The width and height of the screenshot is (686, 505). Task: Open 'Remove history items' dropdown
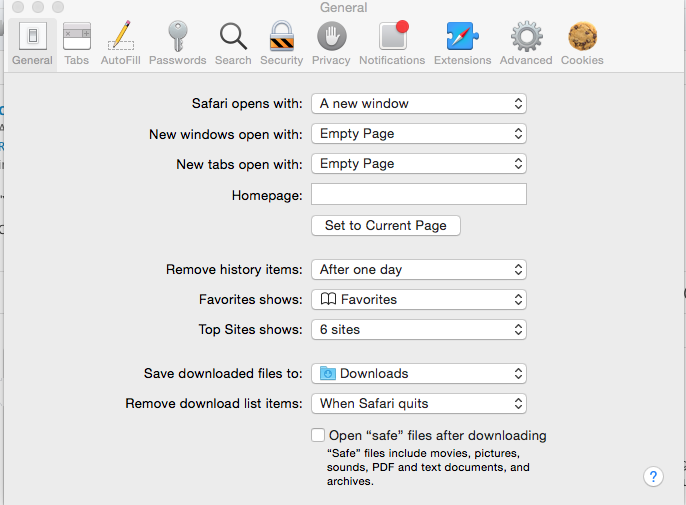(419, 270)
